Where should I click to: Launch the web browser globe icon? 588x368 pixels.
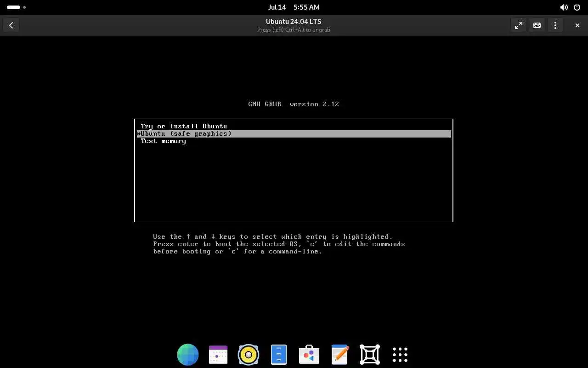pos(188,355)
